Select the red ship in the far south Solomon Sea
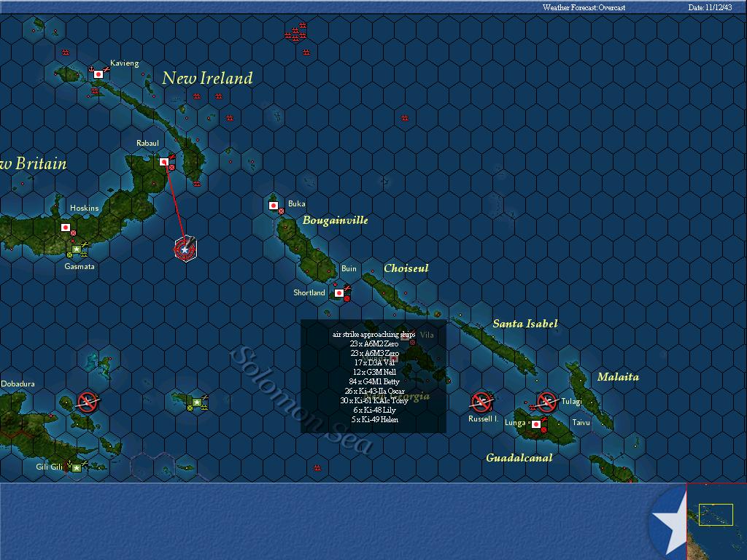Screen dimensions: 747x560 (x=317, y=468)
